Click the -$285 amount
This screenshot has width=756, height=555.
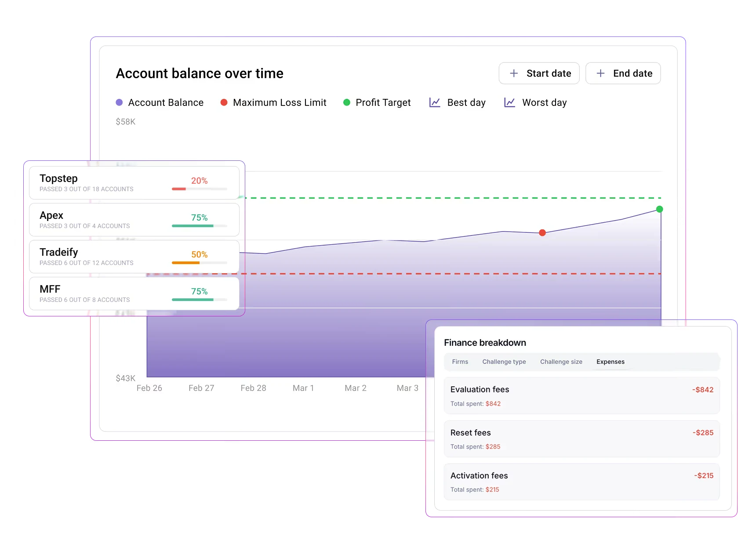(703, 433)
